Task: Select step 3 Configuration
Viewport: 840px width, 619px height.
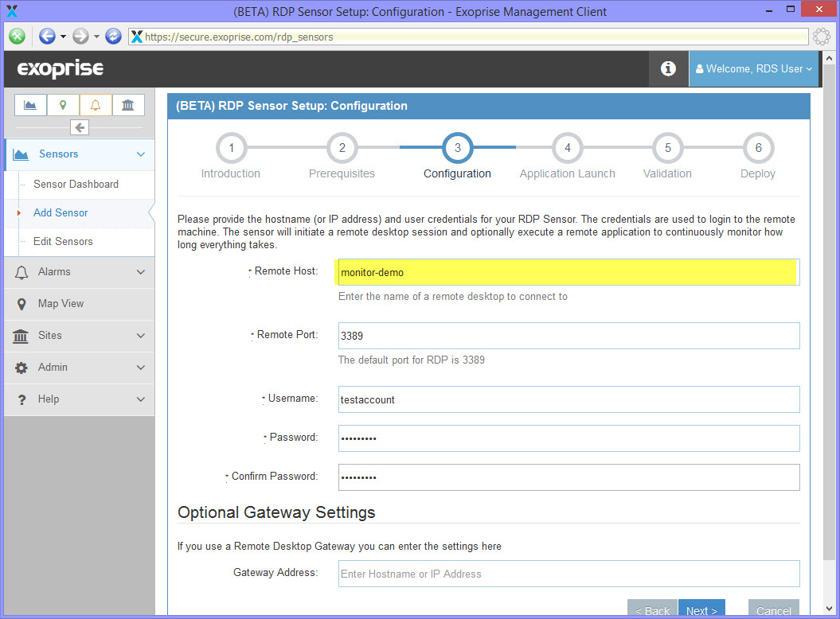Action: (x=458, y=148)
